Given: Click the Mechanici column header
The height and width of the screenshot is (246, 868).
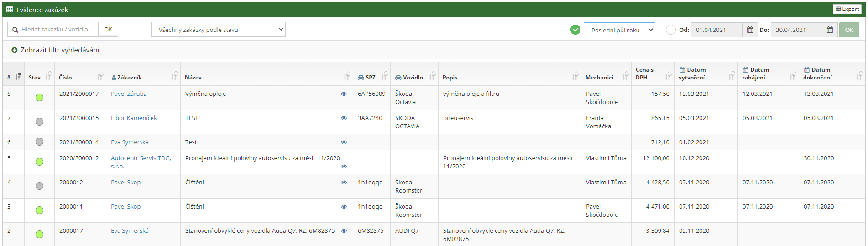Looking at the screenshot, I should [x=599, y=78].
